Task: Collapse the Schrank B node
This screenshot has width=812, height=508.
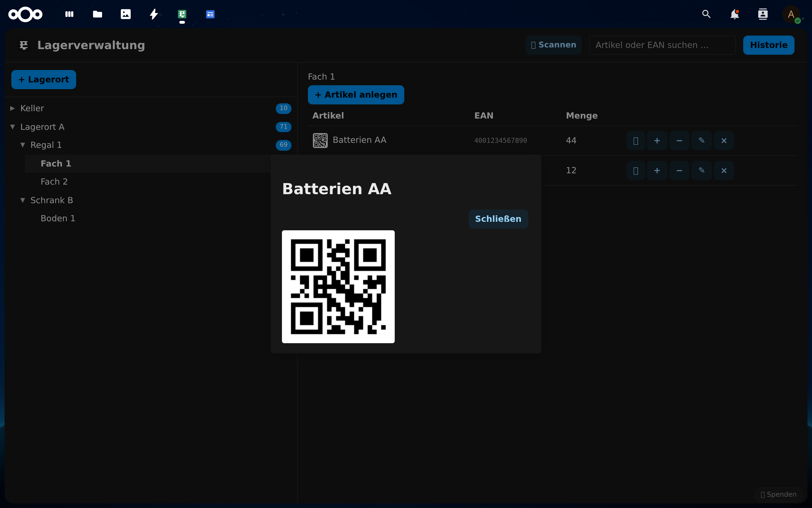Action: pyautogui.click(x=23, y=200)
